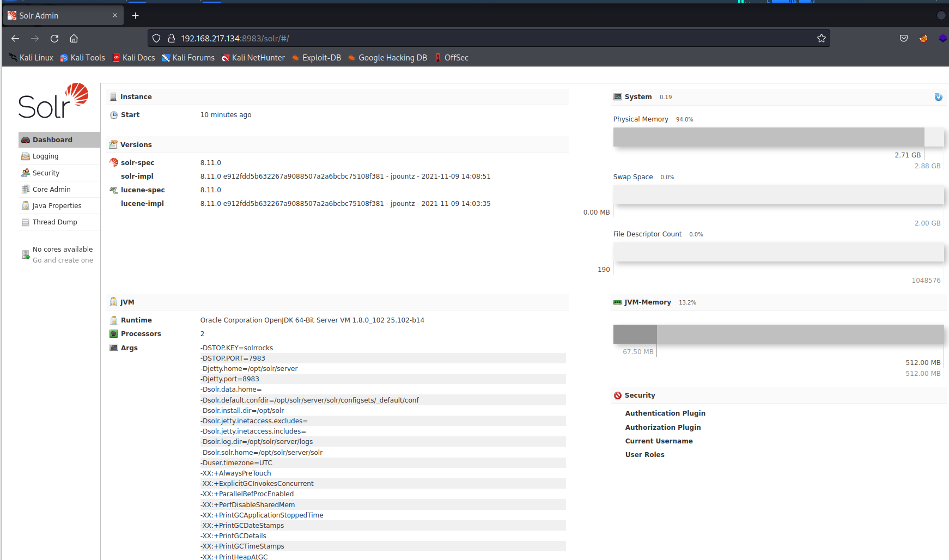Click the Runtime OpenJDK value

pyautogui.click(x=312, y=320)
